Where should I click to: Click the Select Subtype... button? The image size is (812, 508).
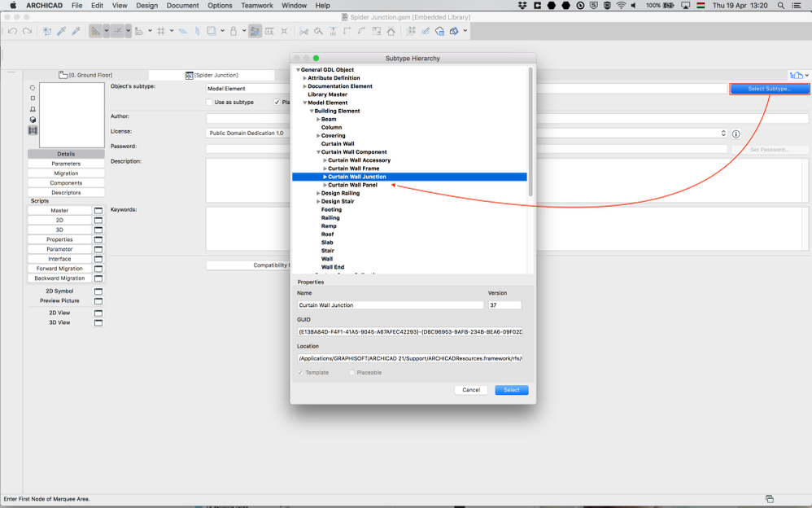tap(770, 89)
